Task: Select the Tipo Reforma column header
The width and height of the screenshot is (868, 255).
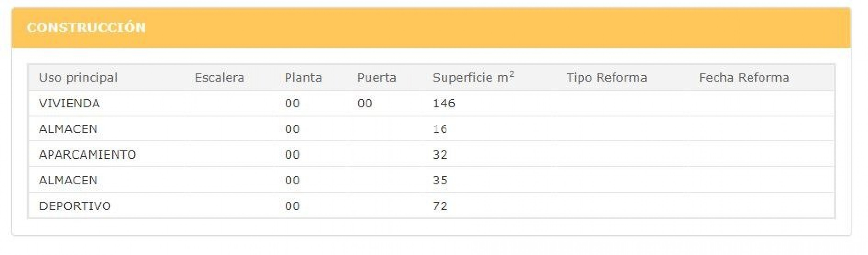Action: (607, 78)
